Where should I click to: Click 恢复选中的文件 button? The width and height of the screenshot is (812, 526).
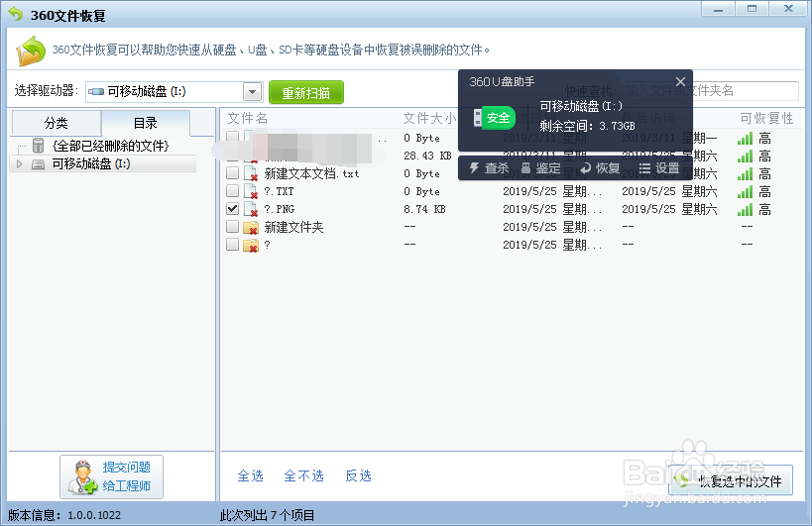731,480
